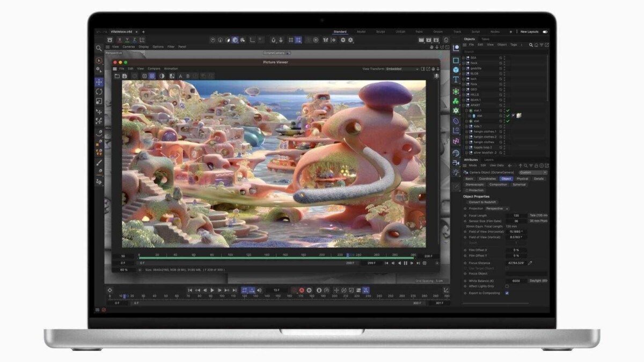Viewport: 644px width, 362px height.
Task: Collapse the APART object in the tree
Action: [x=464, y=105]
